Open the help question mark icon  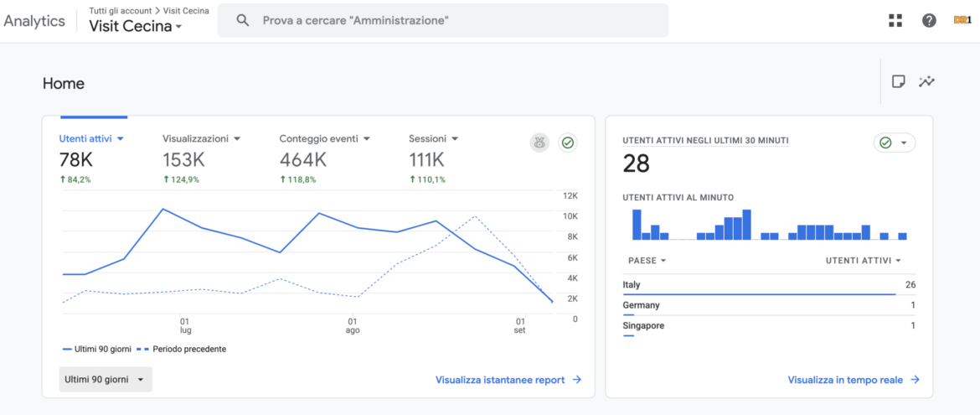pyautogui.click(x=930, y=21)
